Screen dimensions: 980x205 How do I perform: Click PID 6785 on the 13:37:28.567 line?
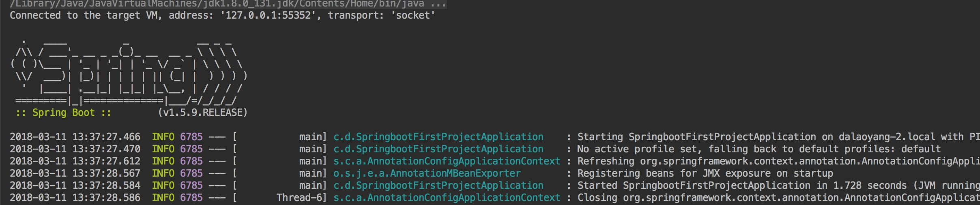pos(191,173)
